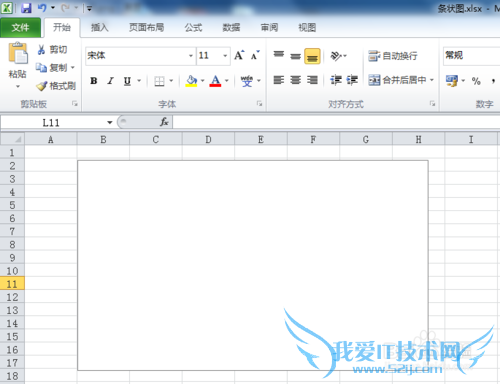Click the Borders grid icon

159,81
